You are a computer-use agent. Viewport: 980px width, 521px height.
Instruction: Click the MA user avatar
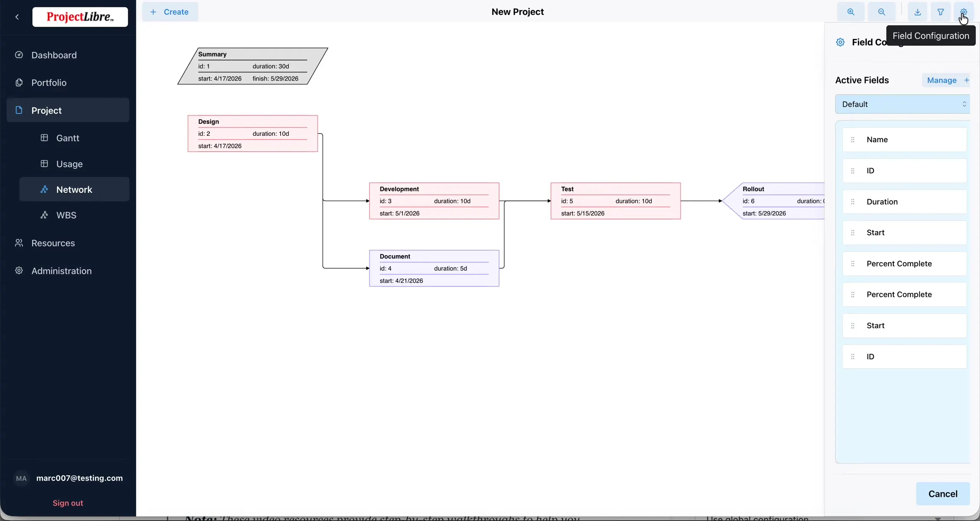coord(21,478)
